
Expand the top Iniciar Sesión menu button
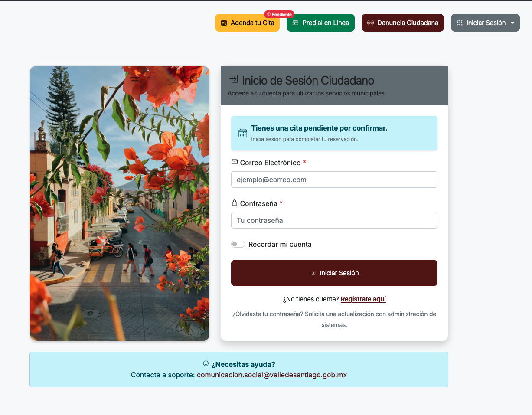[485, 23]
